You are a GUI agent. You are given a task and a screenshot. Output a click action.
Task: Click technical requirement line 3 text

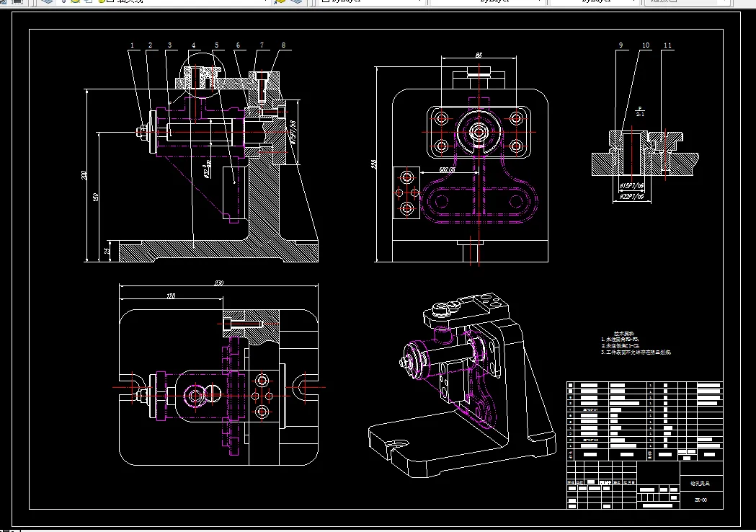pyautogui.click(x=636, y=353)
